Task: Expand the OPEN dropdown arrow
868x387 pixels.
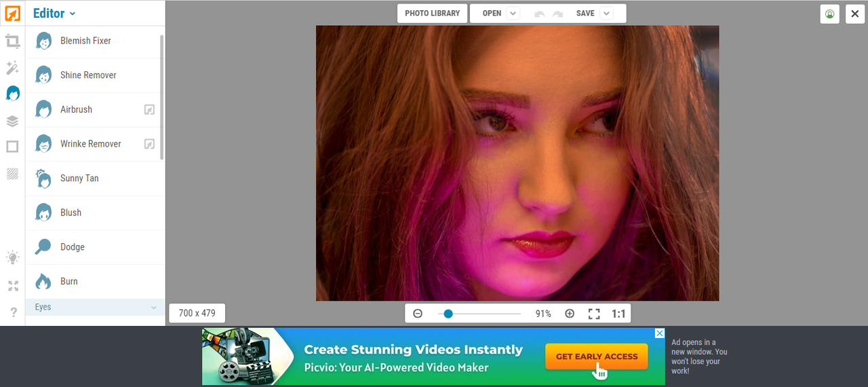Action: (513, 14)
